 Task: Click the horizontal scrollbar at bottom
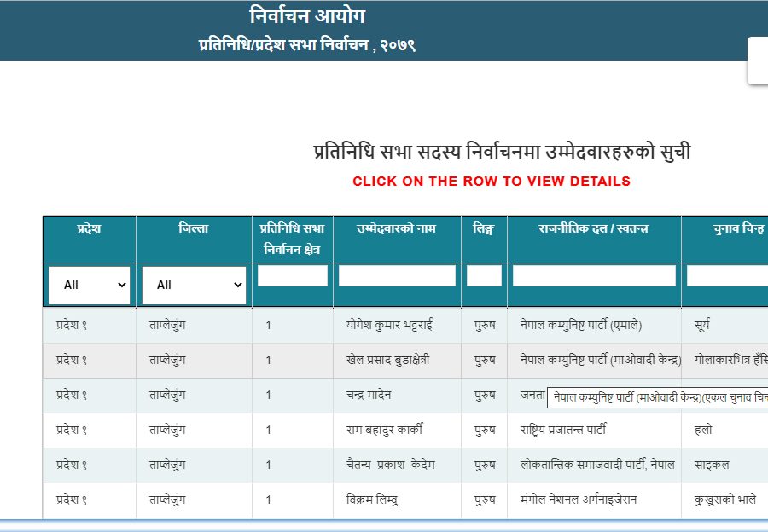coord(384,523)
